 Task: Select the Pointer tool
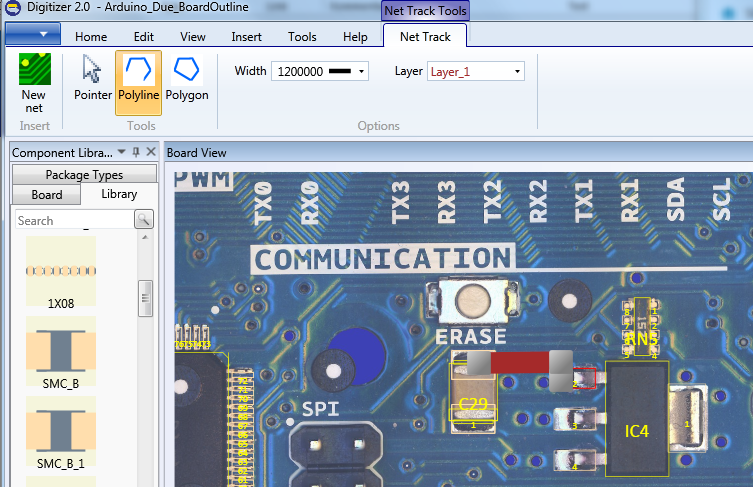(x=92, y=78)
